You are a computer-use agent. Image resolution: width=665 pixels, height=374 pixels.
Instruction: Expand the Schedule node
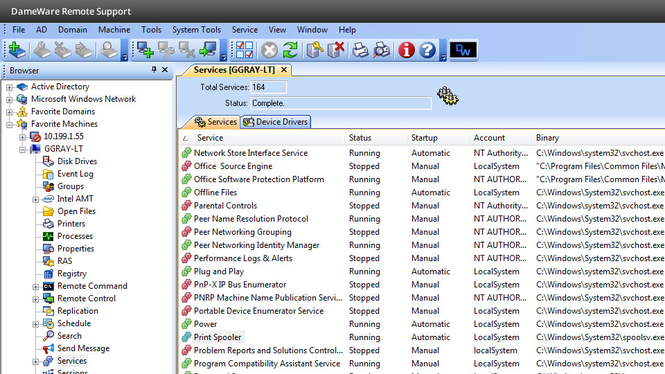click(x=36, y=324)
